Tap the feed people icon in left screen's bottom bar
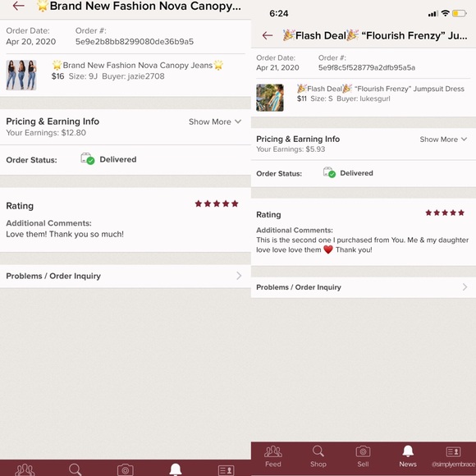 [x=25, y=469]
